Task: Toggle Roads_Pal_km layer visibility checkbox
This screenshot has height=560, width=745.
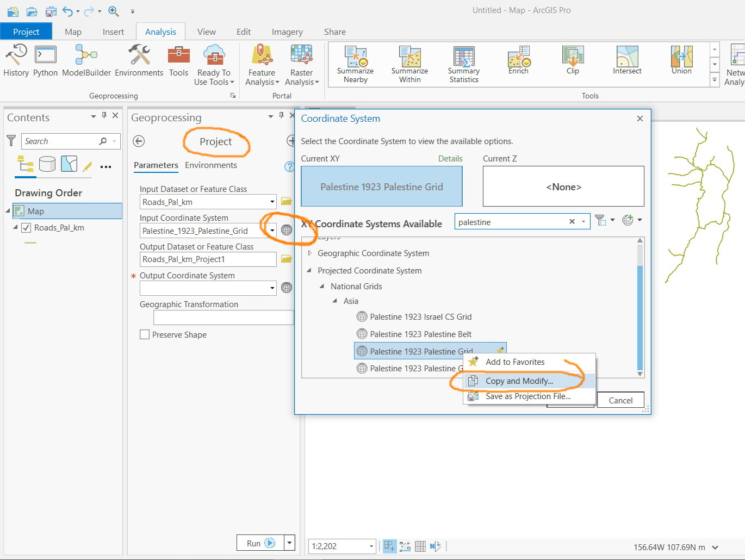Action: coord(26,228)
